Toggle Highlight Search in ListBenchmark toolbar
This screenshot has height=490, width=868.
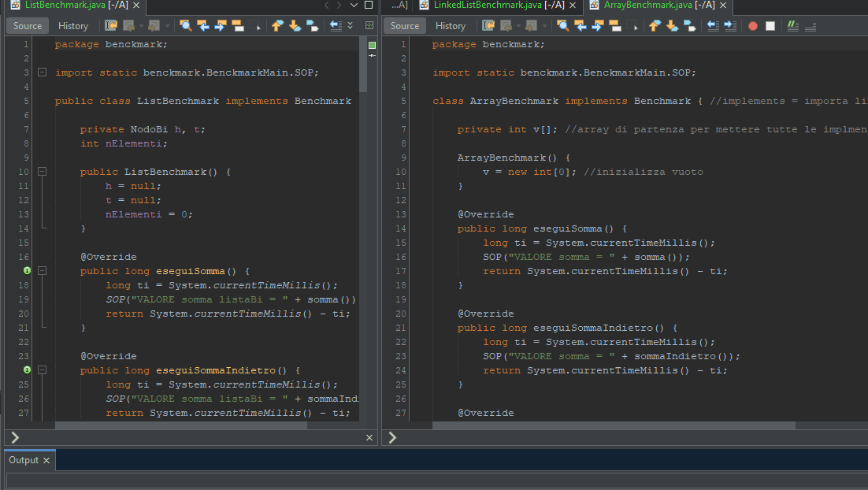[238, 25]
